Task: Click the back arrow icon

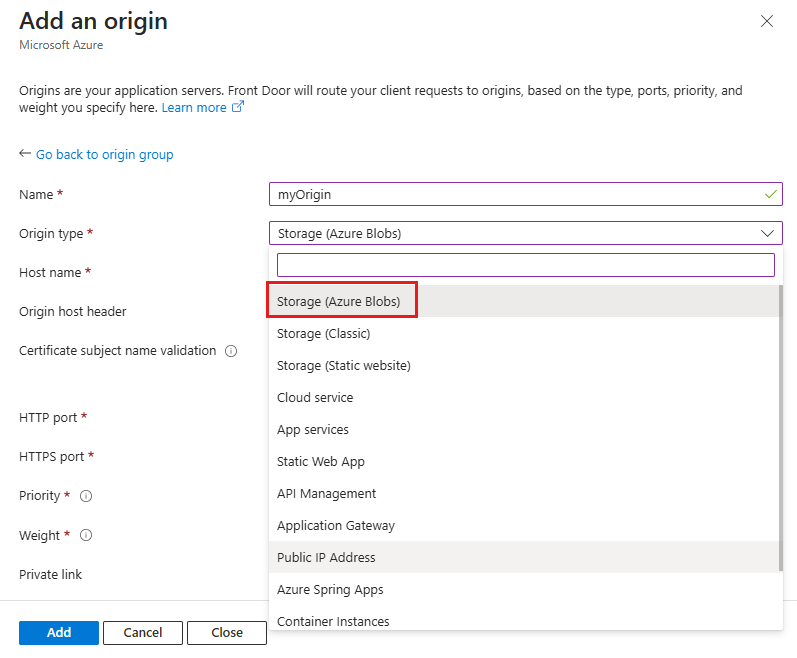Action: [x=25, y=153]
